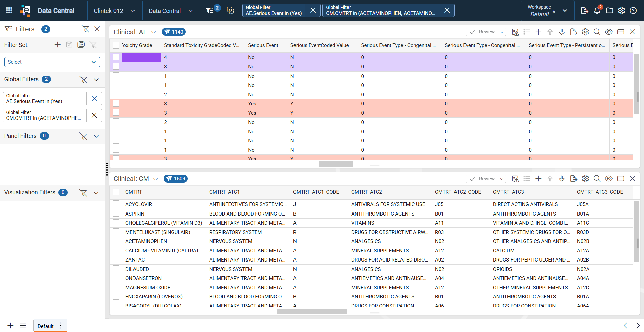Click the save-as Filter Set icon
The width and height of the screenshot is (644, 332).
[x=81, y=44]
